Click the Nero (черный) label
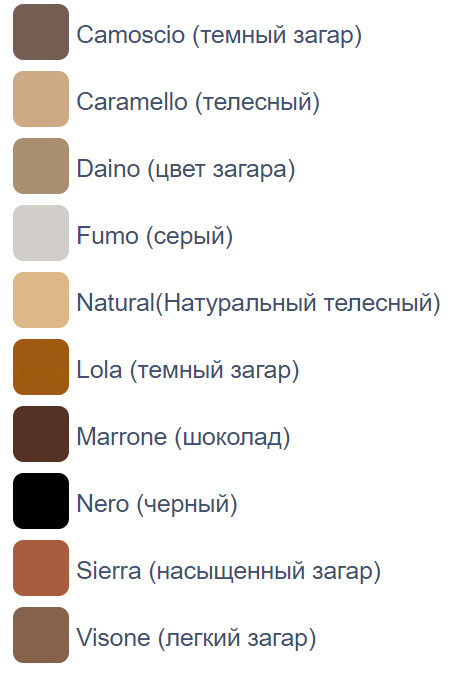Viewport: 454px width, 684px height. click(157, 504)
